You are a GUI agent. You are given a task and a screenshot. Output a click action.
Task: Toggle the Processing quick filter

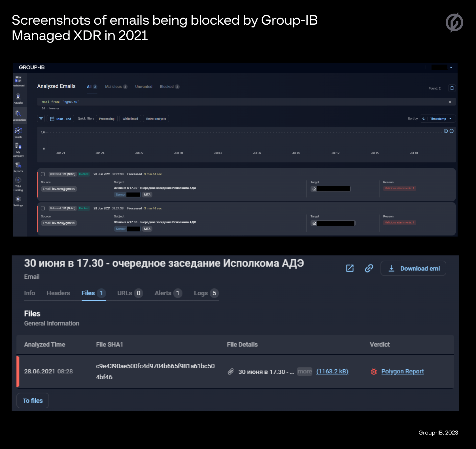coord(107,119)
